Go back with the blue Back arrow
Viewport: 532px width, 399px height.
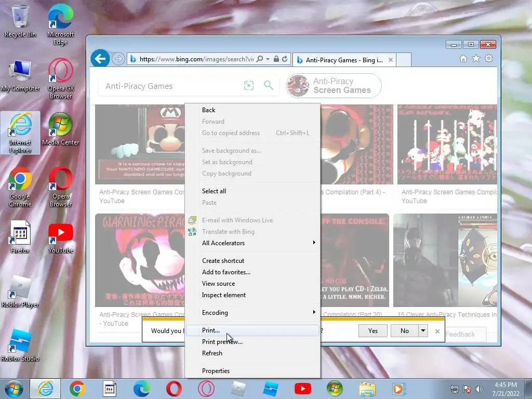(100, 59)
